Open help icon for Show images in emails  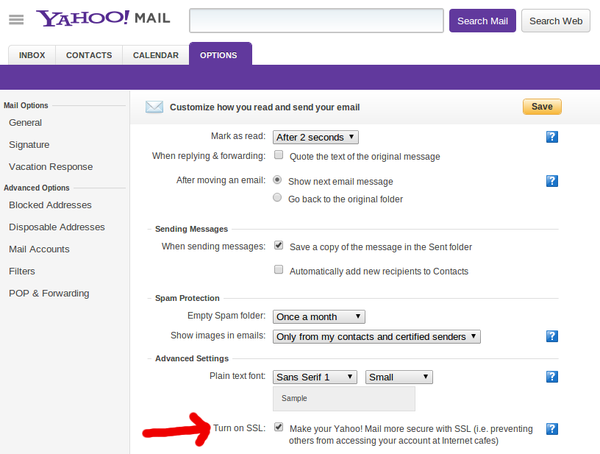click(551, 337)
